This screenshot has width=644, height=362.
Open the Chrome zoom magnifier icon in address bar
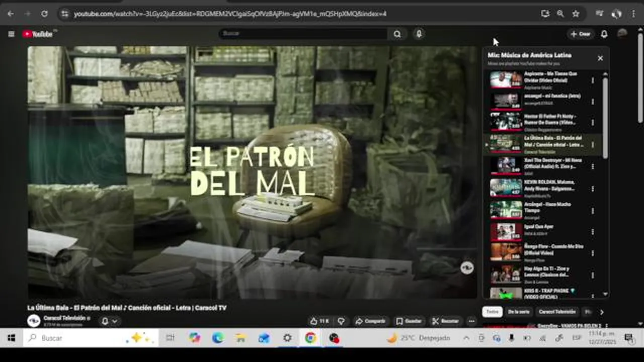[560, 14]
